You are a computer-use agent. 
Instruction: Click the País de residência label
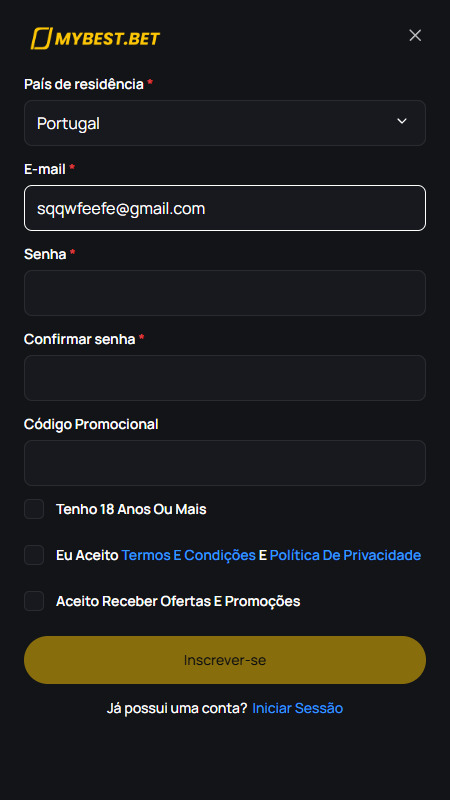(84, 84)
